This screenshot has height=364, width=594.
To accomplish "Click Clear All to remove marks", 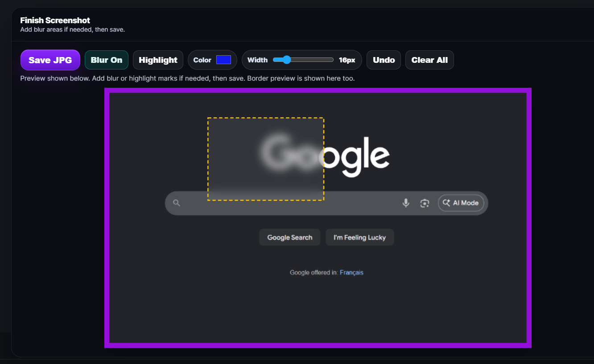I will point(429,60).
